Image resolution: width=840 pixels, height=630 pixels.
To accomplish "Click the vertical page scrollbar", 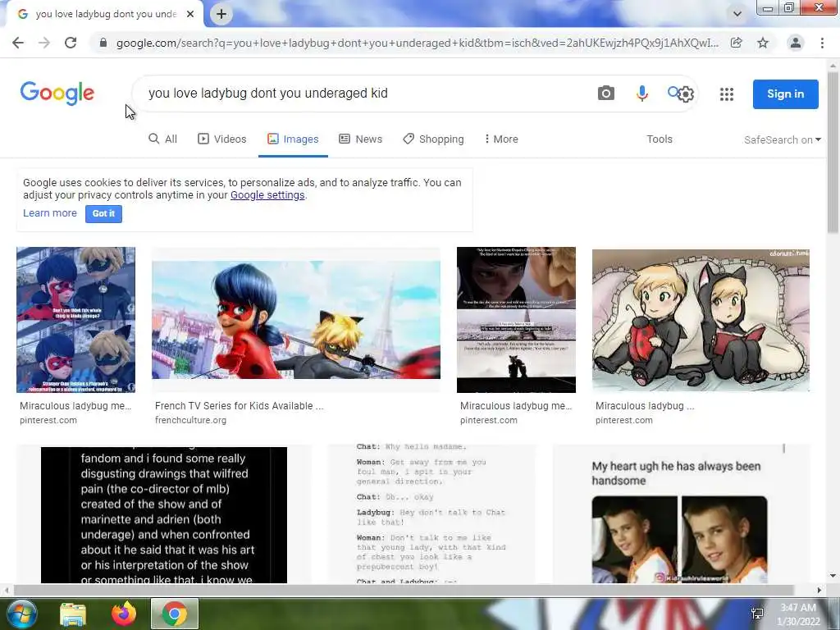I will [833, 153].
